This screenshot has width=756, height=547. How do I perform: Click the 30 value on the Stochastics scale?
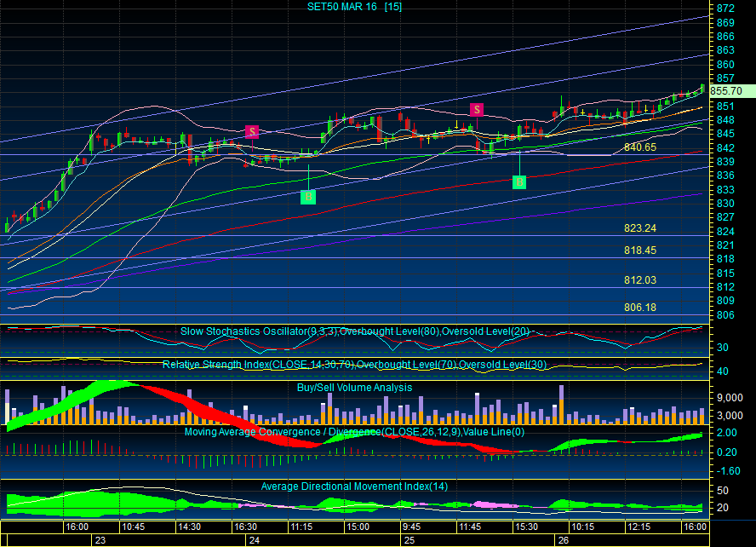coord(722,348)
